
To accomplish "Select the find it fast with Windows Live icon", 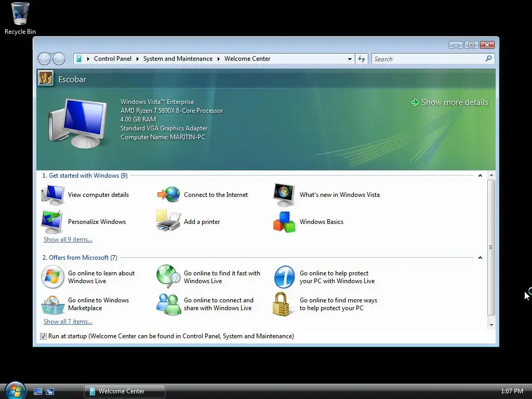I will [x=168, y=276].
